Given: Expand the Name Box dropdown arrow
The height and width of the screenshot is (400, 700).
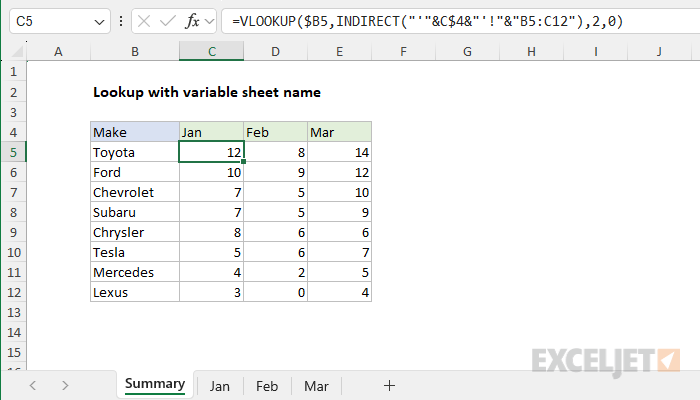Looking at the screenshot, I should point(99,21).
